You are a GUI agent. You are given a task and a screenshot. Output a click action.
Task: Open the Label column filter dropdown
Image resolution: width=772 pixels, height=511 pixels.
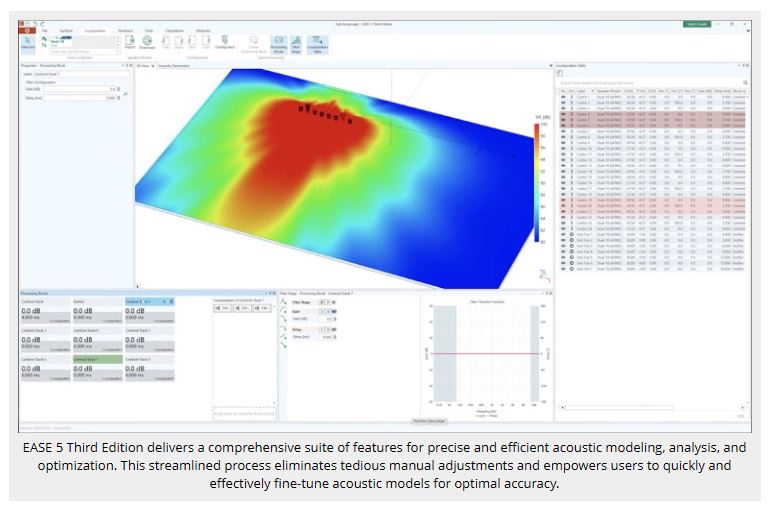592,91
